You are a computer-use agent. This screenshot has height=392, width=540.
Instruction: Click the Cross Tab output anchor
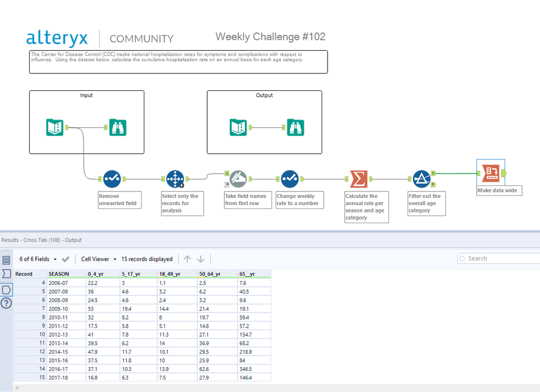(503, 173)
